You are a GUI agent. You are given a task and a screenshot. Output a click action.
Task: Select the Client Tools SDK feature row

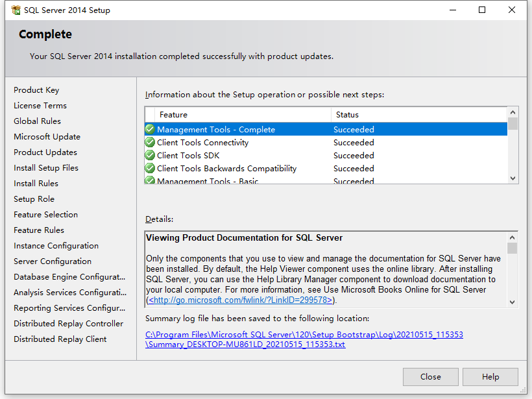point(326,156)
